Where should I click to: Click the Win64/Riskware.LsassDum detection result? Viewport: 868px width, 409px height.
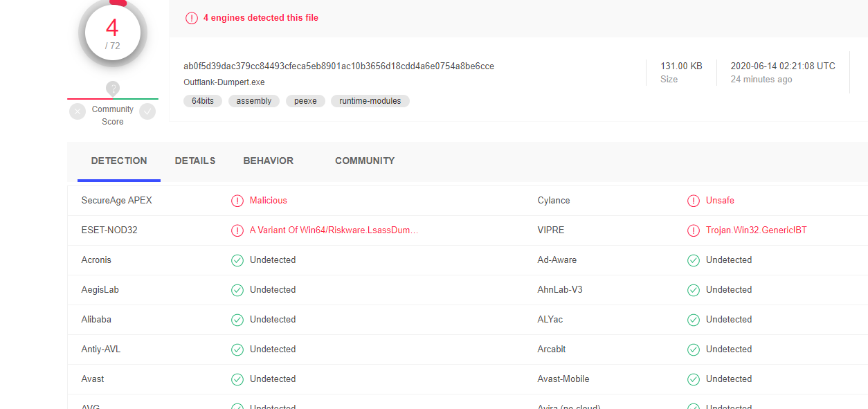[334, 230]
